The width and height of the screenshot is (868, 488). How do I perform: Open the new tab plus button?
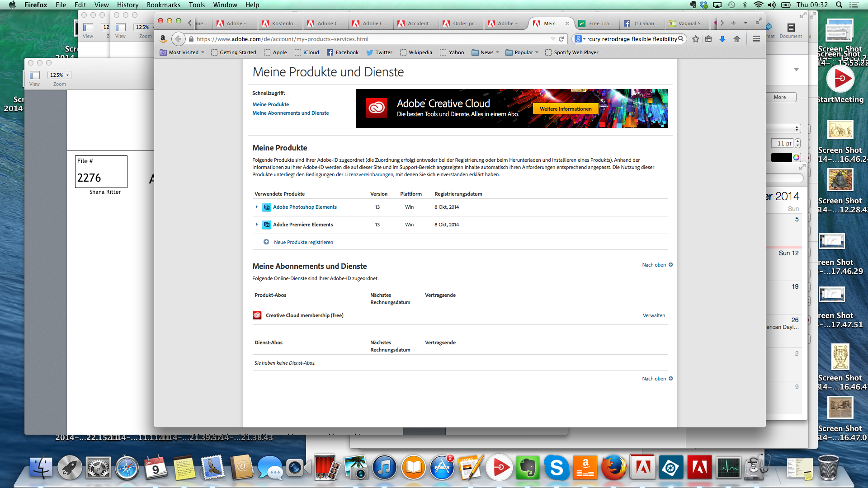tap(733, 23)
